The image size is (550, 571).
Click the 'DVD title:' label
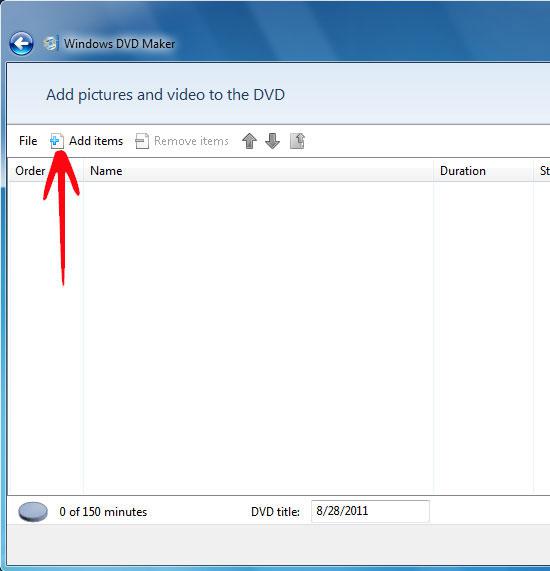275,512
